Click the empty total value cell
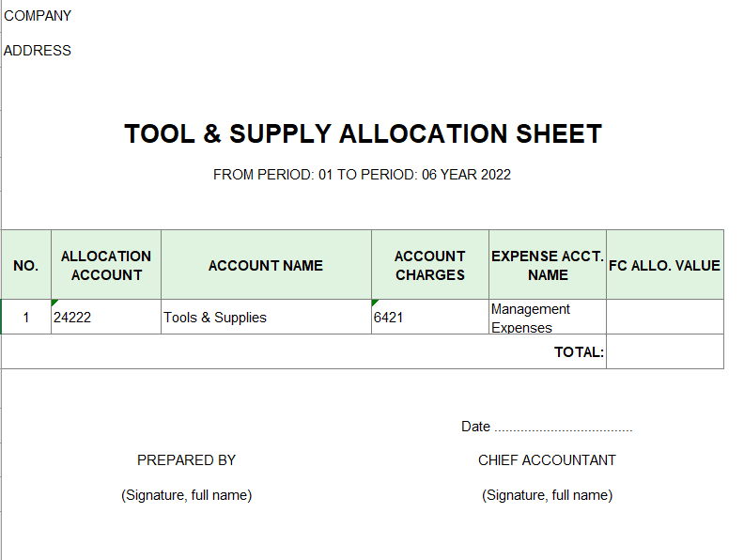This screenshot has height=560, width=744. click(664, 352)
